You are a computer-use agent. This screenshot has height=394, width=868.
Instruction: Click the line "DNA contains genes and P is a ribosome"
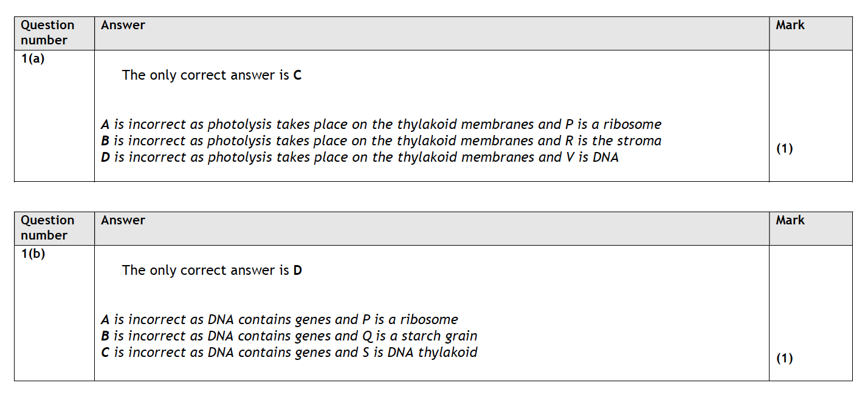(x=279, y=320)
